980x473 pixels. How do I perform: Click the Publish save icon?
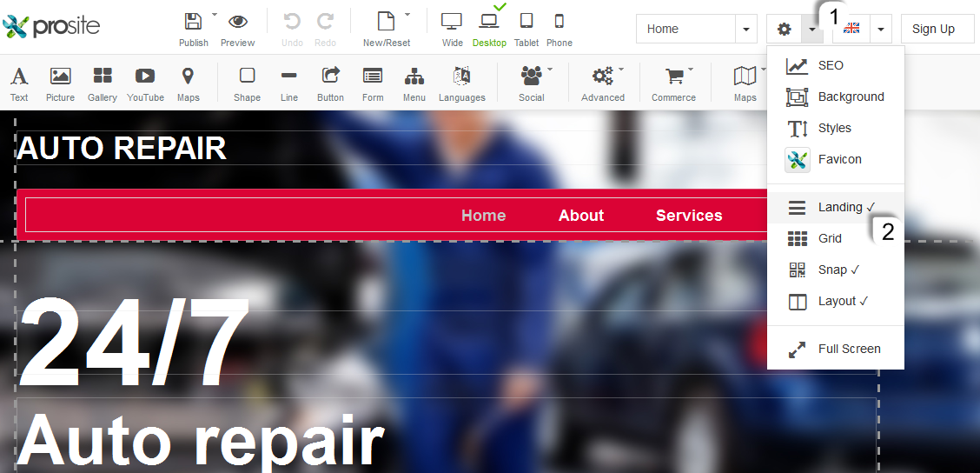[x=193, y=21]
